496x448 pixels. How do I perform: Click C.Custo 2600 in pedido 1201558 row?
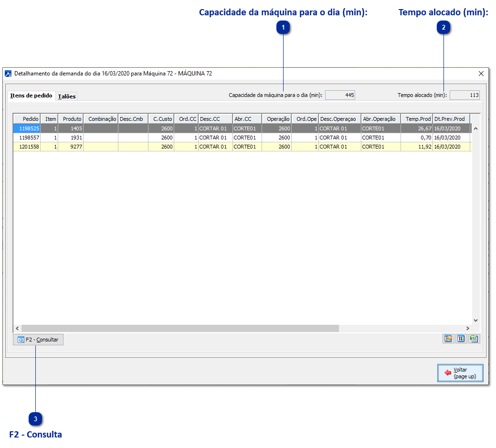161,147
